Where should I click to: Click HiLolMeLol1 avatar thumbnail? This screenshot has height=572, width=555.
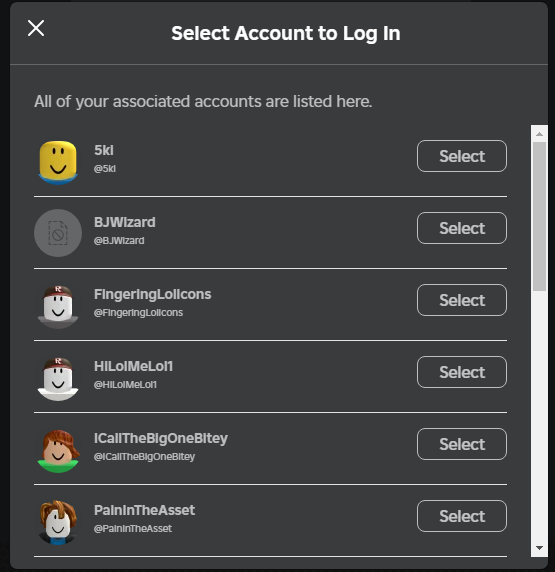58,379
